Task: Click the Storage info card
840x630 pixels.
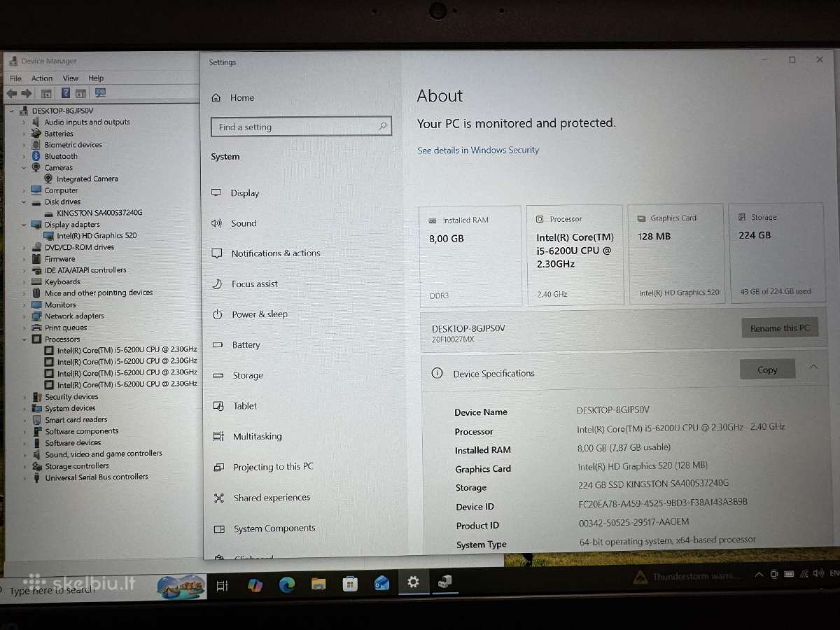Action: (x=777, y=253)
